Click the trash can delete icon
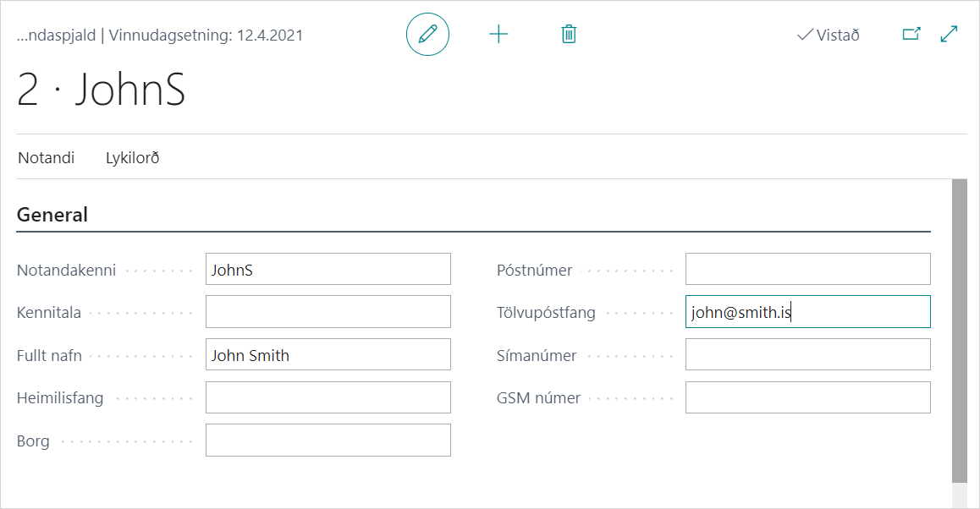 [569, 35]
